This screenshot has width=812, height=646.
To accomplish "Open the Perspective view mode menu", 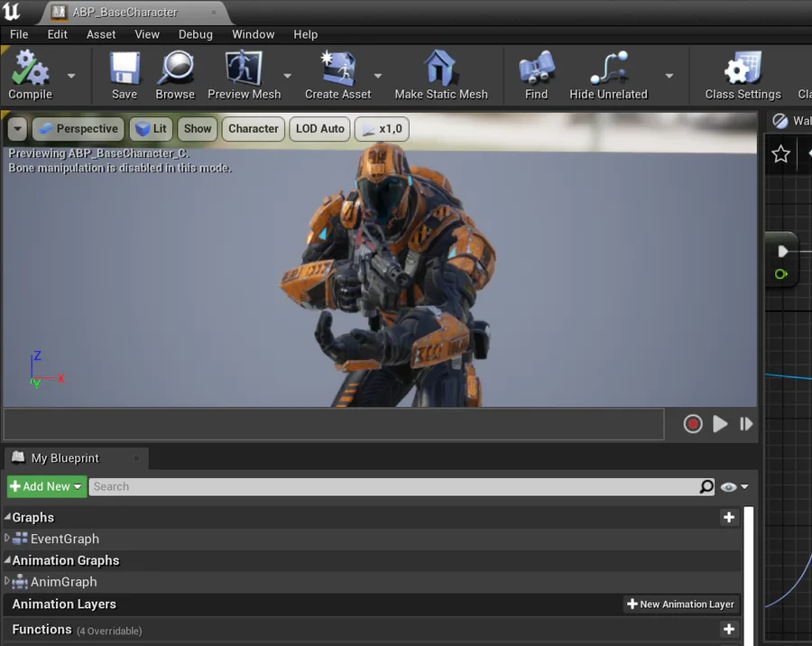I will [x=78, y=129].
